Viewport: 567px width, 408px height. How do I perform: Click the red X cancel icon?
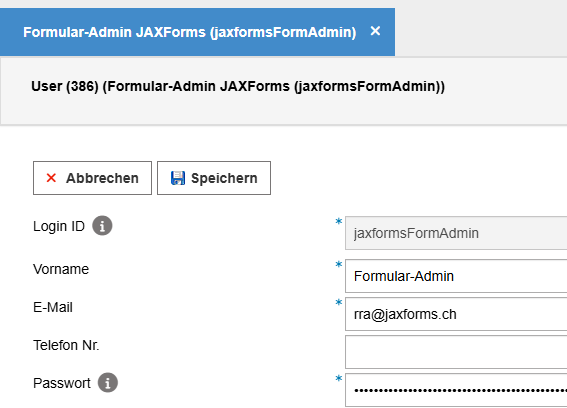(x=51, y=178)
